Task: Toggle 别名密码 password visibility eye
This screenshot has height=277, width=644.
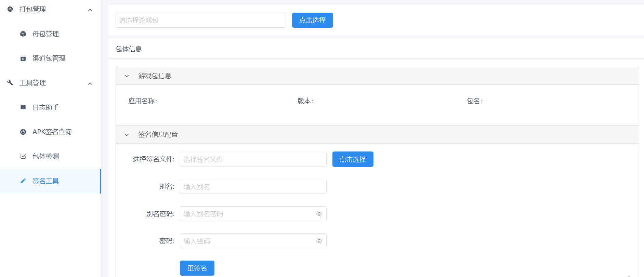Action: tap(319, 214)
